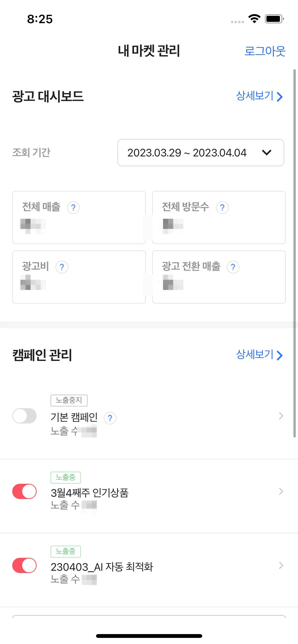Screen dimensions: 298x644
Task: Click the vertical scrollbar on the right
Action: click(294, 254)
